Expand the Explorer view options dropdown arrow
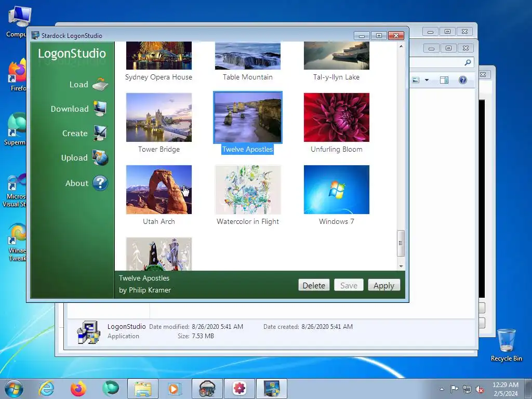 [x=427, y=80]
